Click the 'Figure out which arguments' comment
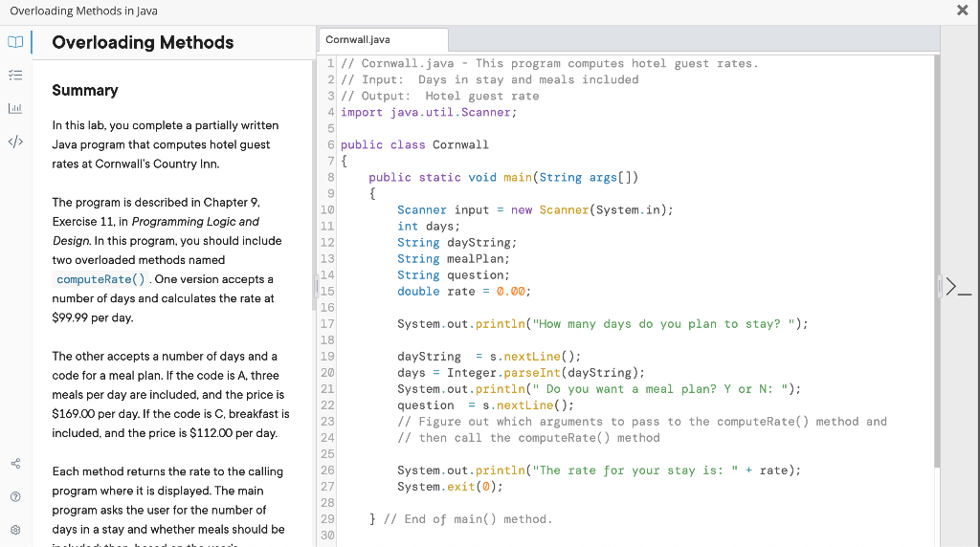 [x=642, y=422]
